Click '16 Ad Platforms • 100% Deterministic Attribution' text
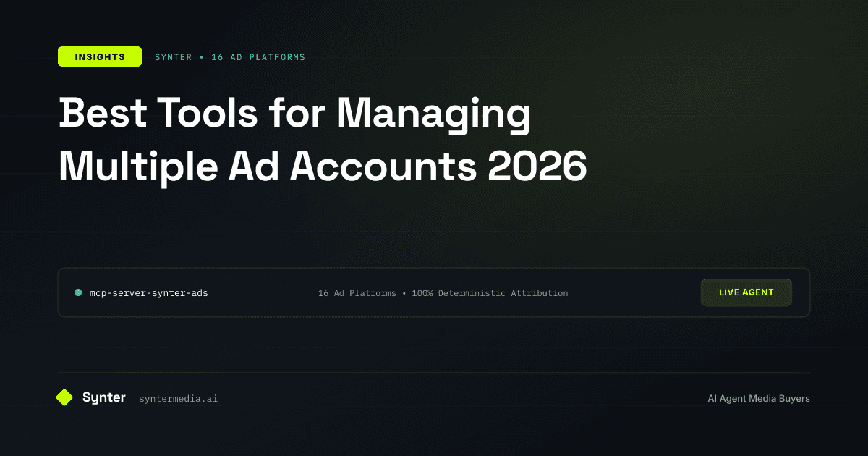 pyautogui.click(x=443, y=293)
